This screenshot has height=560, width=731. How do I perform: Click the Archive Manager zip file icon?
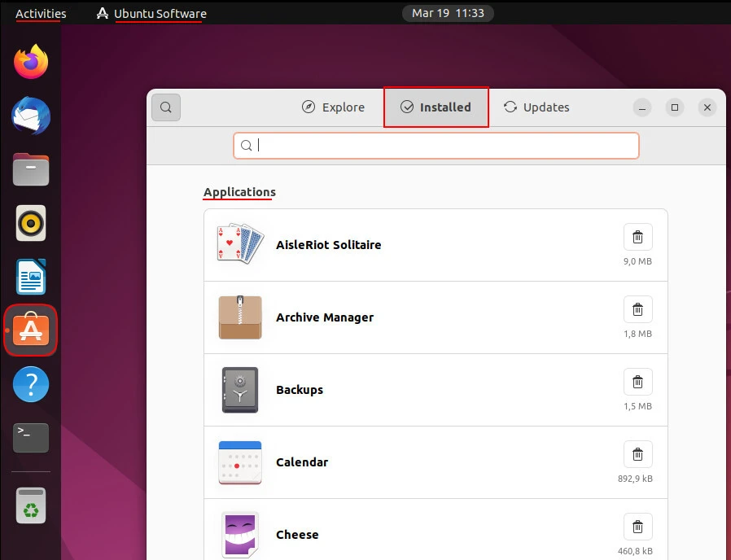[239, 317]
